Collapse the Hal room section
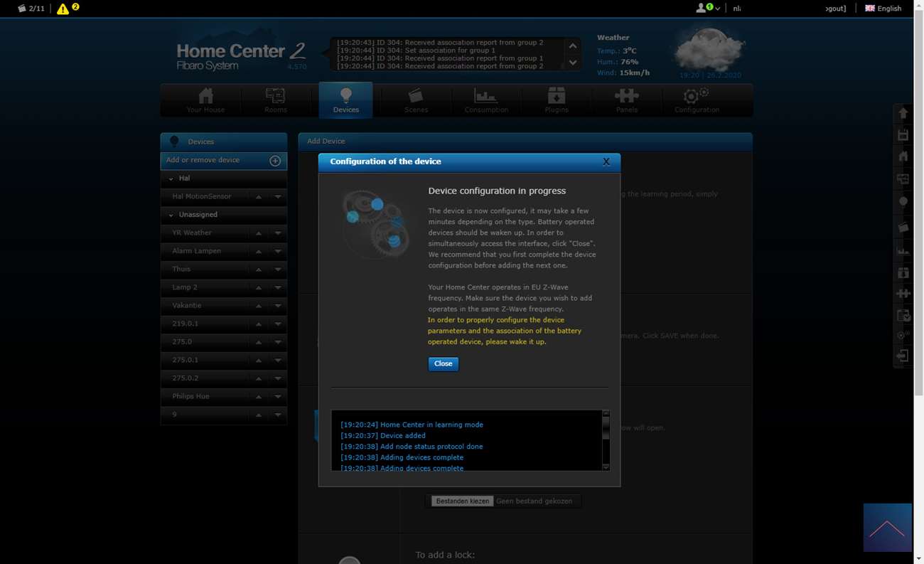 coord(171,179)
